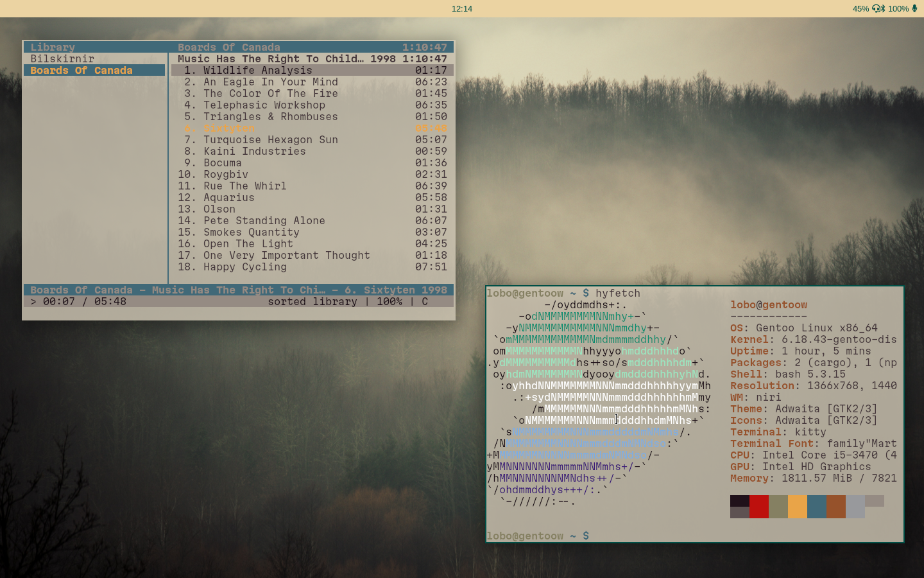Screen dimensions: 924x578
Task: Click the hyfetch command line in terminal
Action: (x=563, y=293)
